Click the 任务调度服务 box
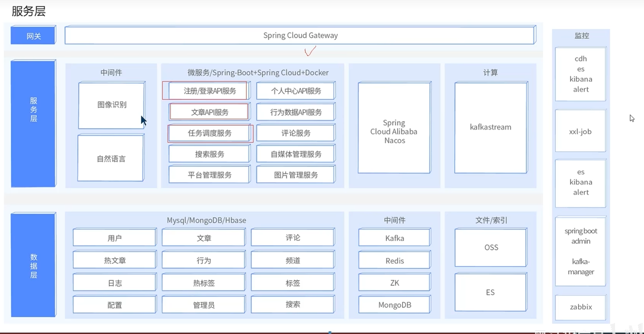 (x=209, y=133)
